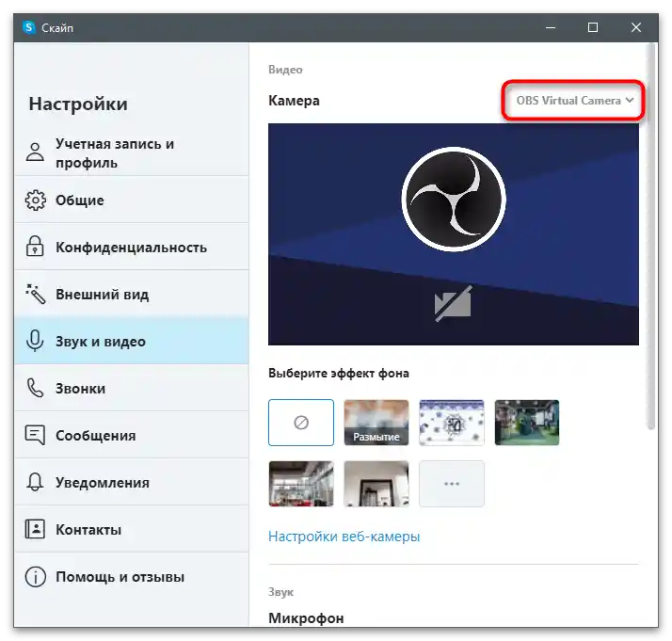Select the snowflake winter background thumbnail

coord(452,423)
